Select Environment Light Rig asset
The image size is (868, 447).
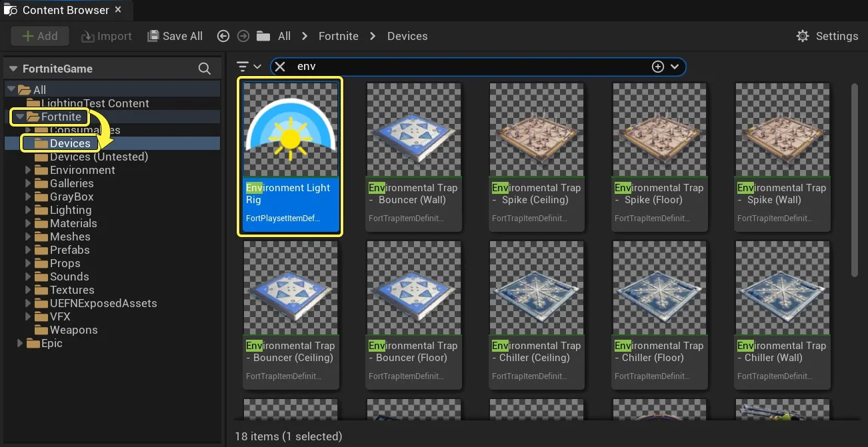point(291,157)
